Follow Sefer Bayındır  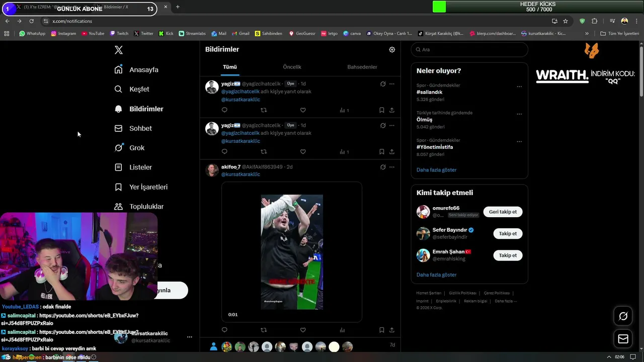coord(508,233)
